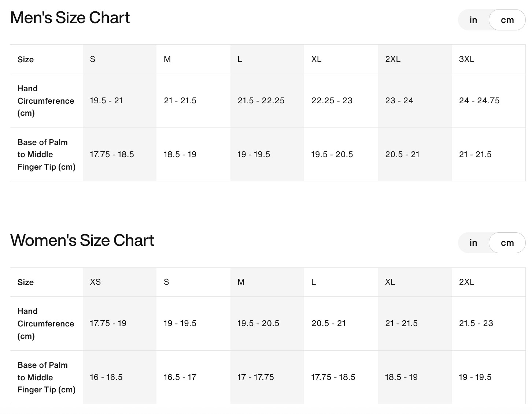Select the 24 - 24.75 cell under Men's 3XL
The image size is (532, 414).
(x=479, y=101)
